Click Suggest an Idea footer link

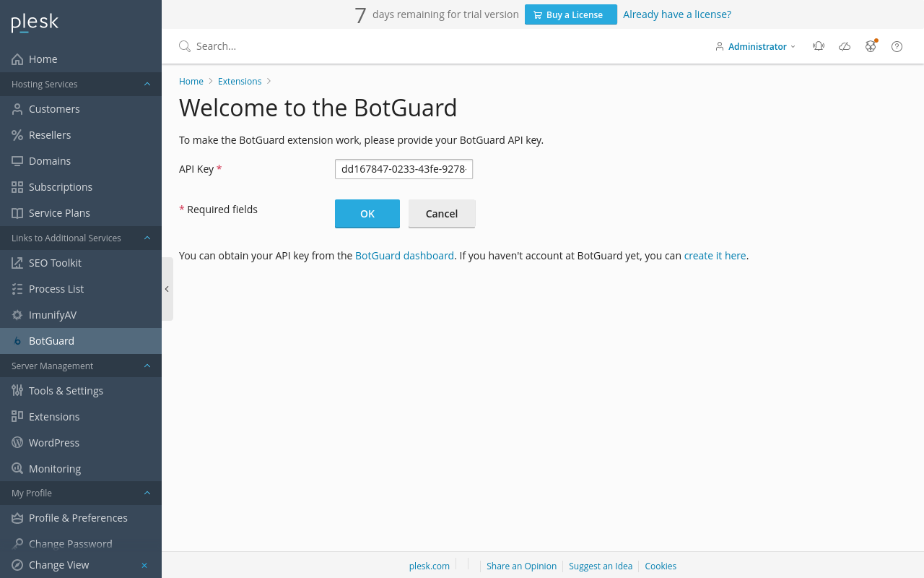pos(601,566)
